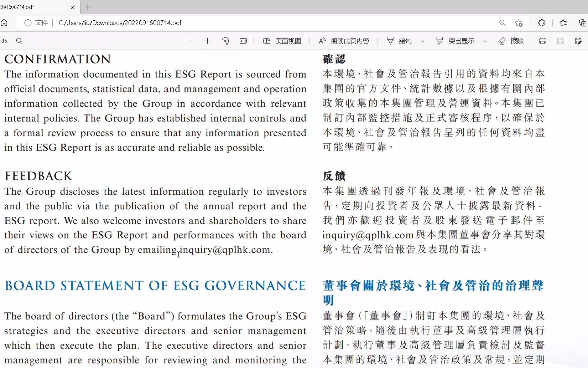The width and height of the screenshot is (588, 368).
Task: Click the 確認 Chinese heading
Action: (x=334, y=59)
